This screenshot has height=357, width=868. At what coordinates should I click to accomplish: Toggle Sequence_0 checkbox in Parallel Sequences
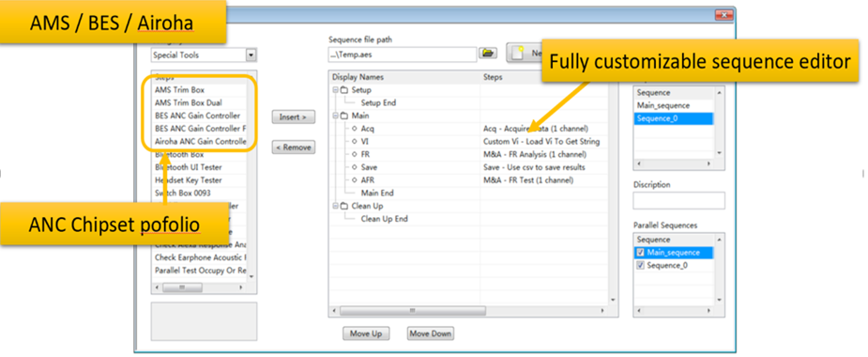click(x=641, y=266)
